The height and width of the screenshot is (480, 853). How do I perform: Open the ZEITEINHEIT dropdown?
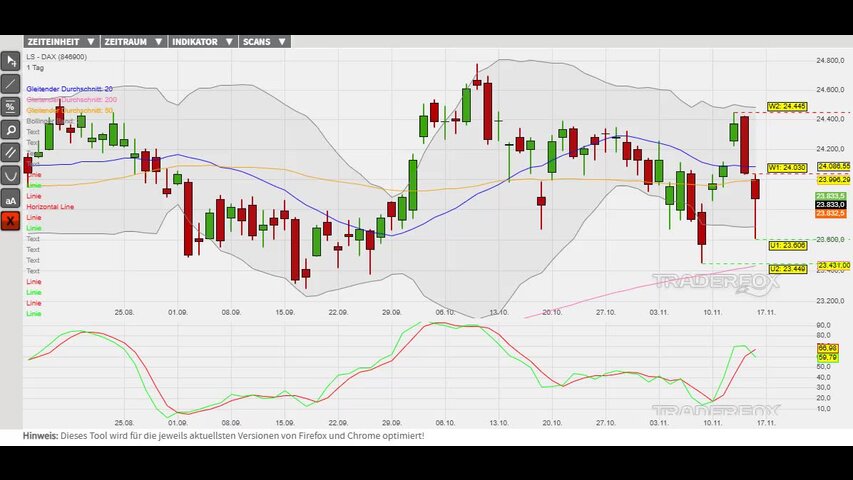[61, 42]
